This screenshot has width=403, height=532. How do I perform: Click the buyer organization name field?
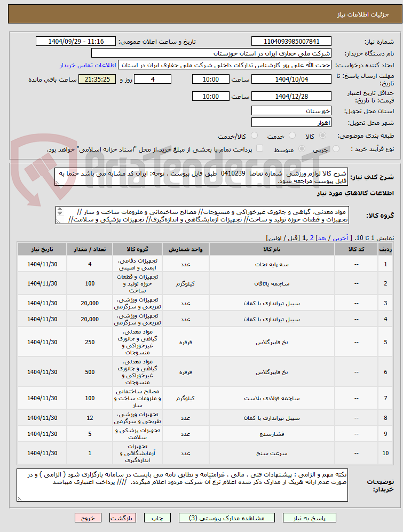pyautogui.click(x=211, y=53)
